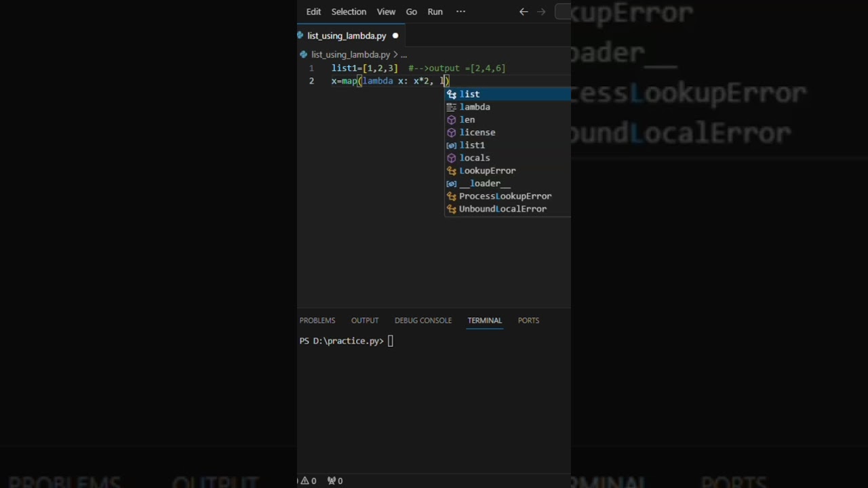Click the function icon beside 'len' suggestion
The height and width of the screenshot is (488, 868).
coord(452,120)
